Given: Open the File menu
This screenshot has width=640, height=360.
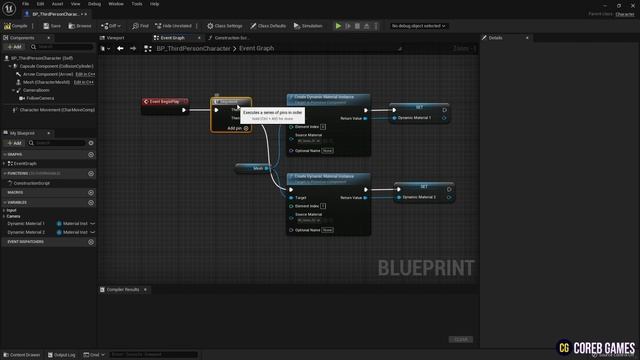Looking at the screenshot, I should 25,4.
